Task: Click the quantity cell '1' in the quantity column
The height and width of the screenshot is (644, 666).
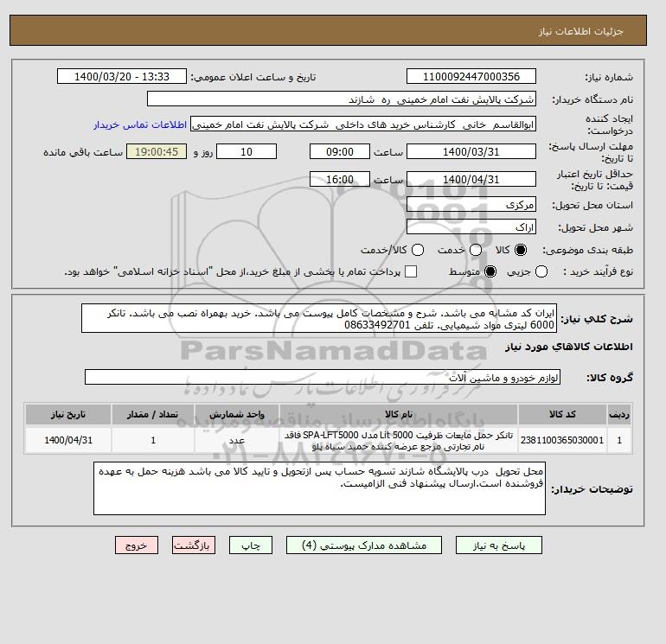Action: click(x=153, y=440)
